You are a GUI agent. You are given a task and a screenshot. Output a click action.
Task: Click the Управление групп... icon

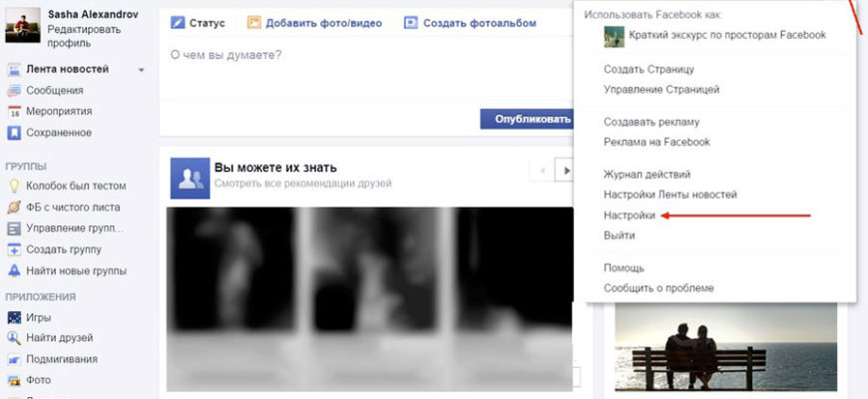[x=14, y=228]
